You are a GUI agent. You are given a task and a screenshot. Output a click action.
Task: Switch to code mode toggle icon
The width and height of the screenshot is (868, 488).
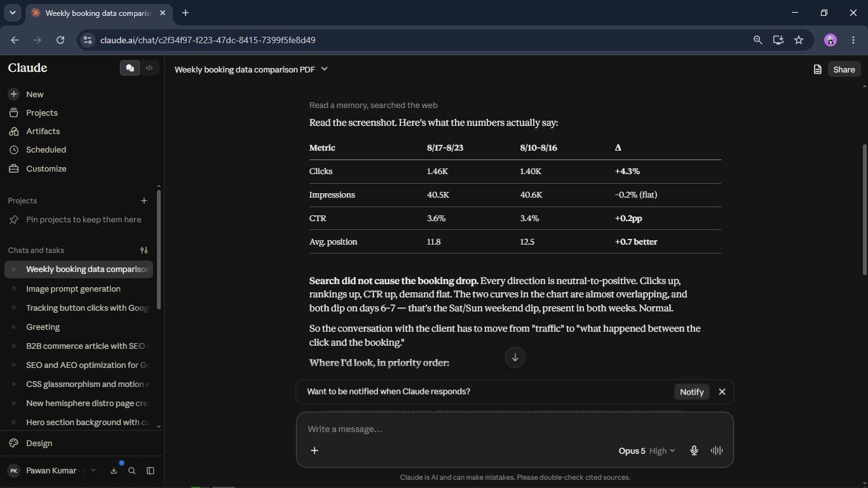tap(149, 68)
